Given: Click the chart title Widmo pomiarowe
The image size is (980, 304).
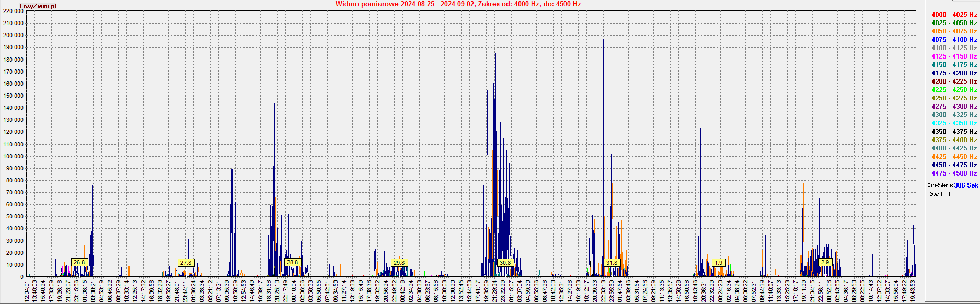Looking at the screenshot, I should pos(458,4).
